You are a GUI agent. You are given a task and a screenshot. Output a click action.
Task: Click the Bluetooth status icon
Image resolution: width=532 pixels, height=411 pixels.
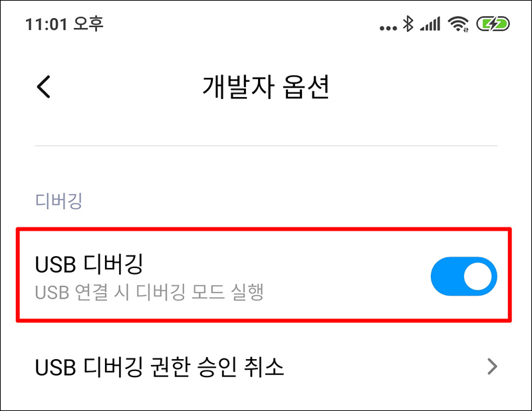[x=408, y=24]
